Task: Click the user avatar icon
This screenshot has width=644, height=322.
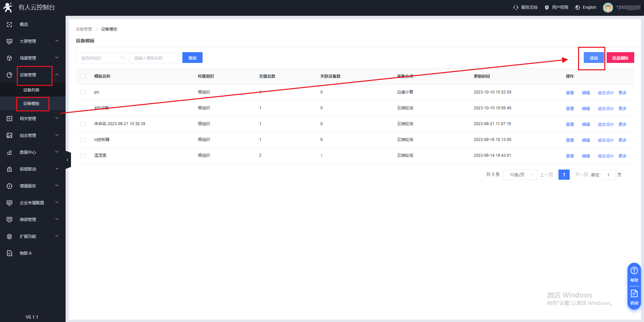Action: [x=608, y=7]
